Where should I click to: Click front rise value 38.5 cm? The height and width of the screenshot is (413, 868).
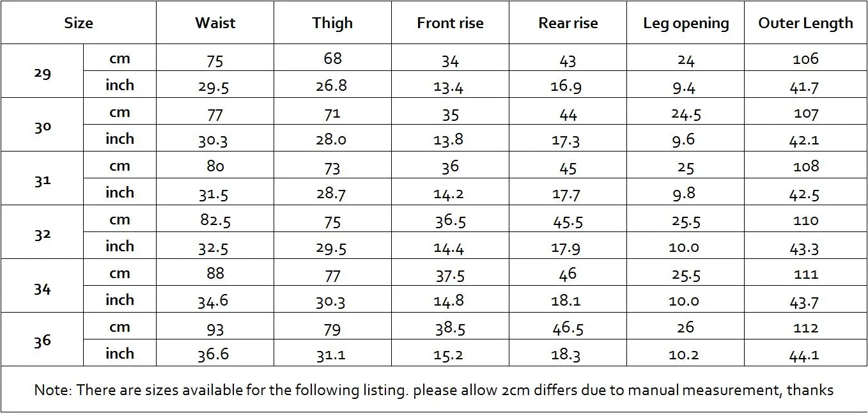coord(450,328)
